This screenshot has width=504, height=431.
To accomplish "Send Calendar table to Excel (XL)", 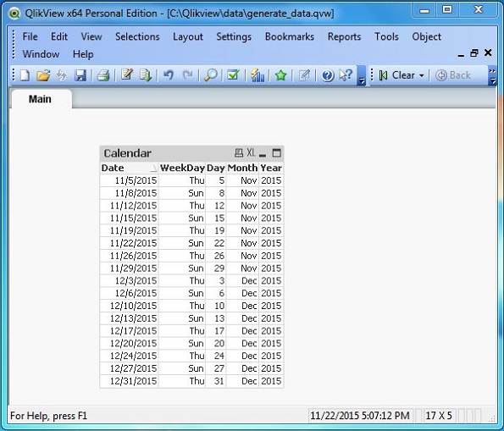I will 251,152.
